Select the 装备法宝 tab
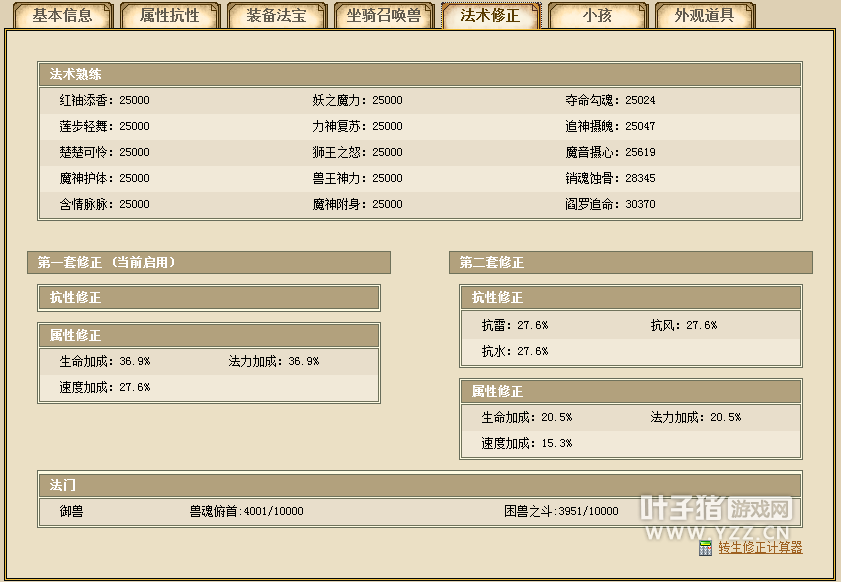Viewport: 841px width, 582px height. (x=276, y=15)
